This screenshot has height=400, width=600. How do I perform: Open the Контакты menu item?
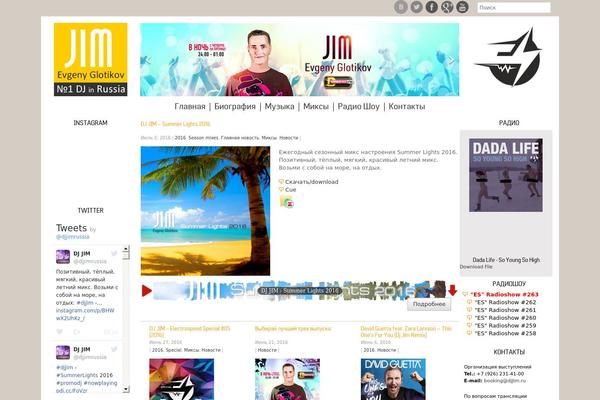(x=407, y=106)
